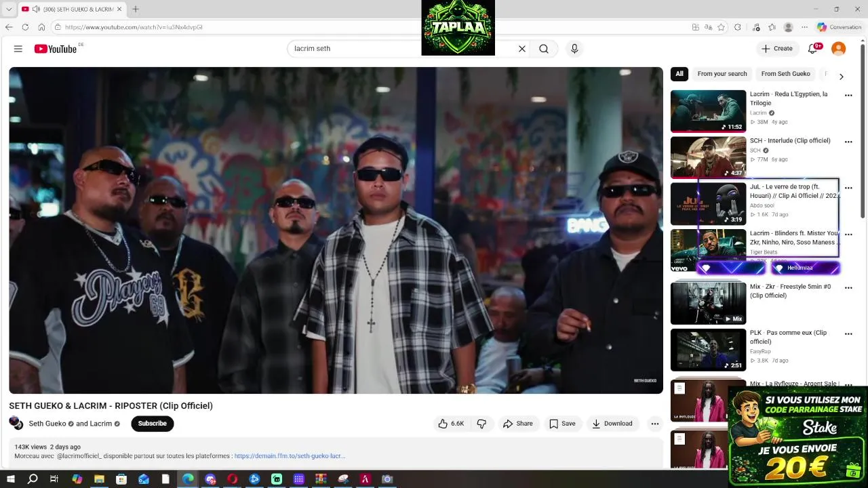Open browser home page icon
The height and width of the screenshot is (488, 868).
[x=41, y=27]
